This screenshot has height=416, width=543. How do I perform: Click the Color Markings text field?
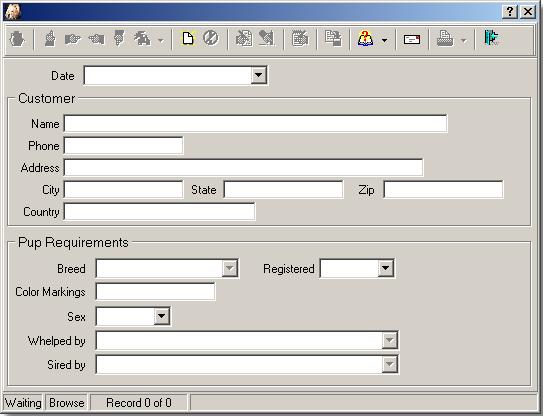(155, 291)
